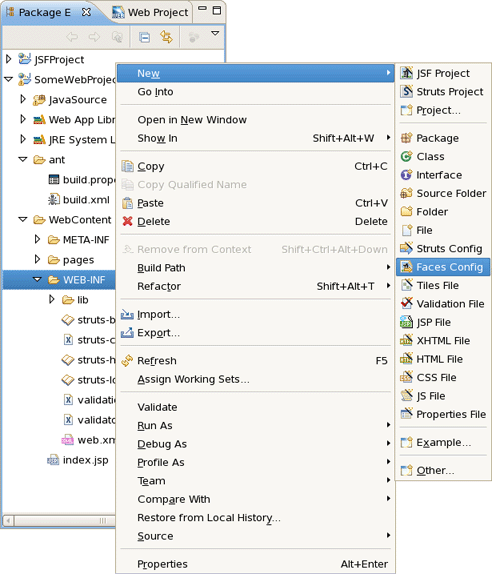Expand the pages folder

37,260
